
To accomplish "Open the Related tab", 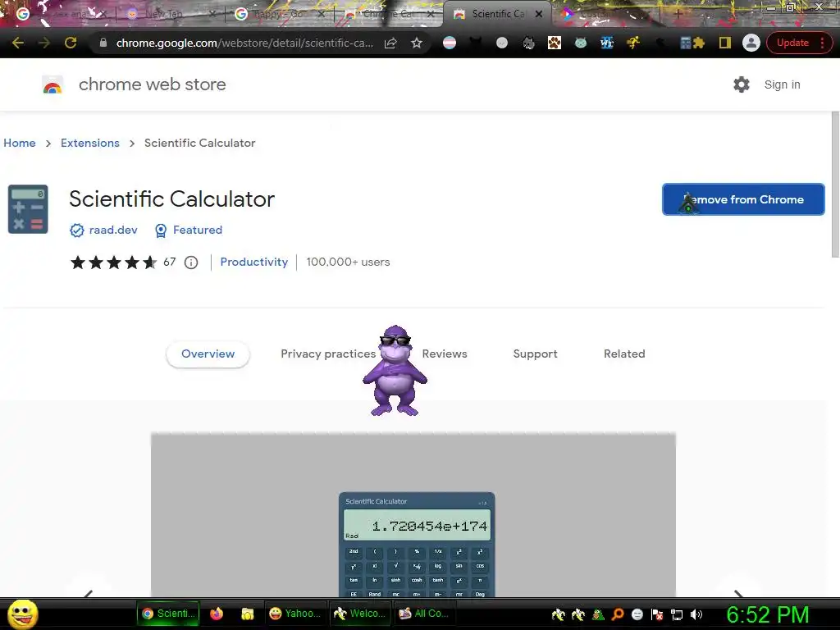I will (x=624, y=354).
